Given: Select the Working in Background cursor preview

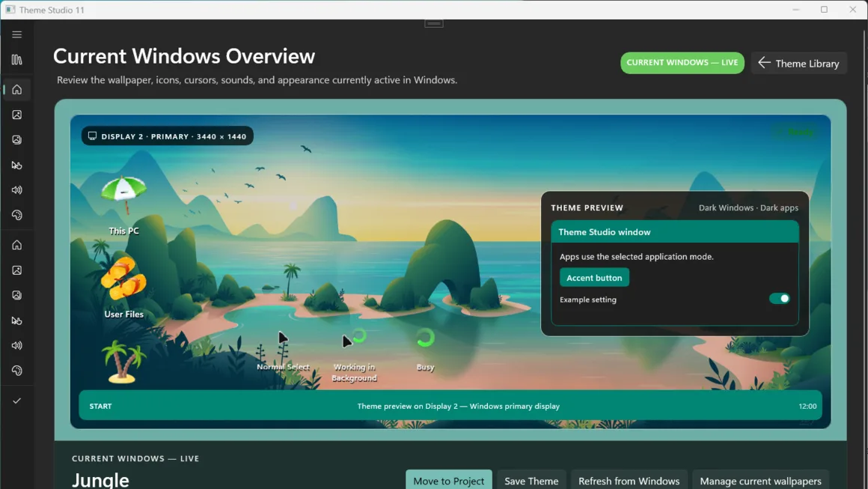Looking at the screenshot, I should [x=354, y=338].
